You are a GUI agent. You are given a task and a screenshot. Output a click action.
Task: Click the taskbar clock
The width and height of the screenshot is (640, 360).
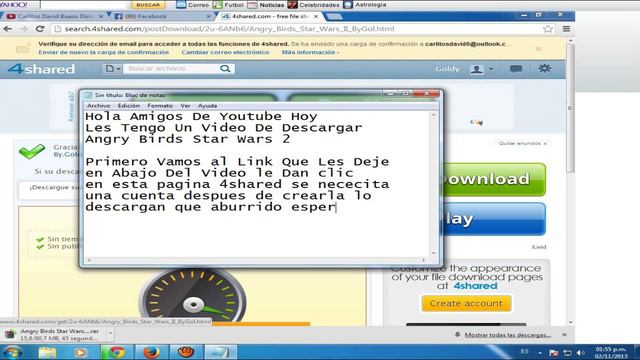tap(611, 352)
